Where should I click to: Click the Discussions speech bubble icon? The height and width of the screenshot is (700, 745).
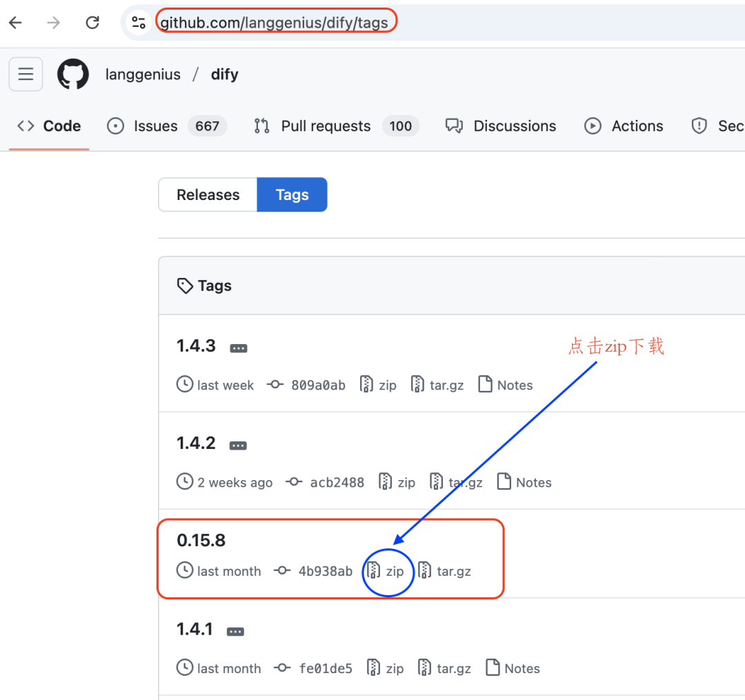click(454, 126)
